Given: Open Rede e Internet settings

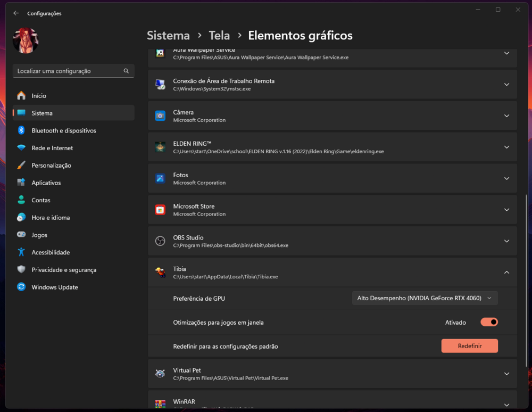Looking at the screenshot, I should 73,148.
